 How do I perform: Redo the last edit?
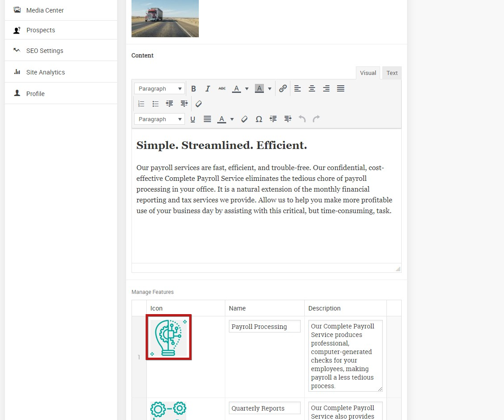316,119
